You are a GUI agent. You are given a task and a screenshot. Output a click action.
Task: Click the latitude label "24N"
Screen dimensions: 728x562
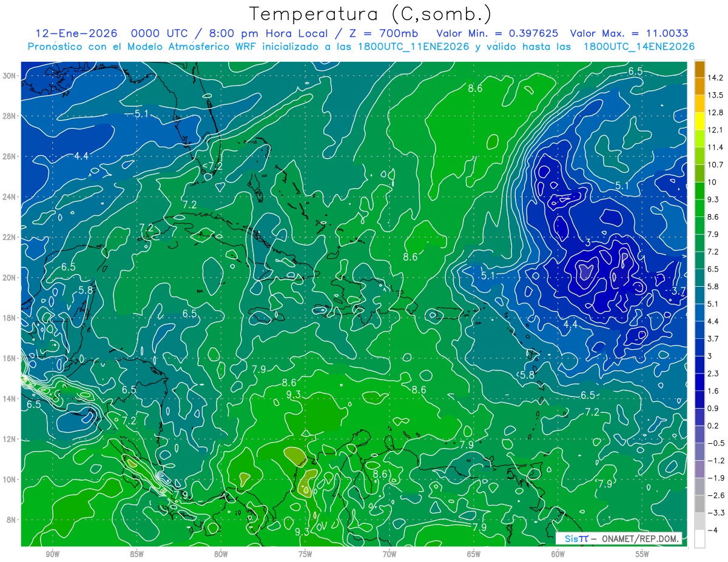pos(10,197)
